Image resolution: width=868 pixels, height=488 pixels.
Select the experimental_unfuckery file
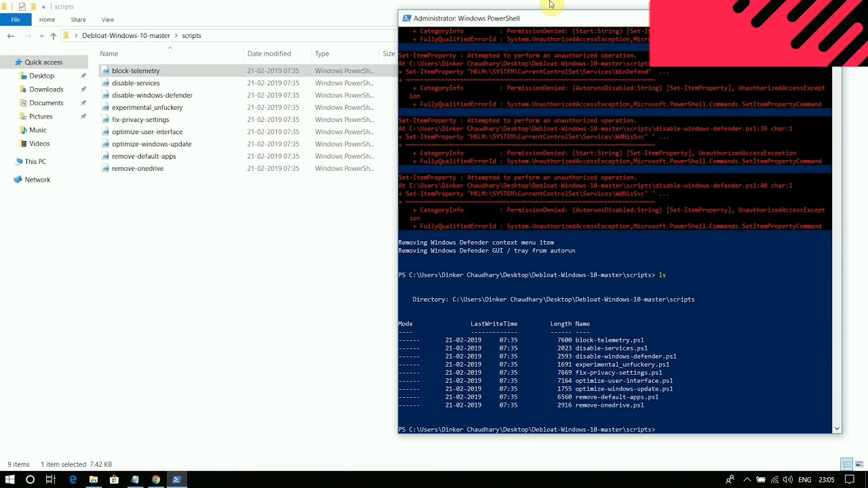(x=147, y=107)
